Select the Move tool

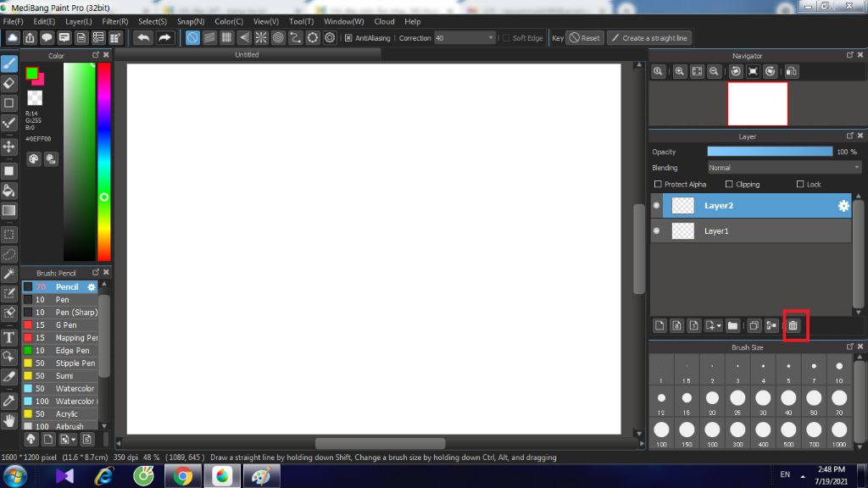coord(8,147)
